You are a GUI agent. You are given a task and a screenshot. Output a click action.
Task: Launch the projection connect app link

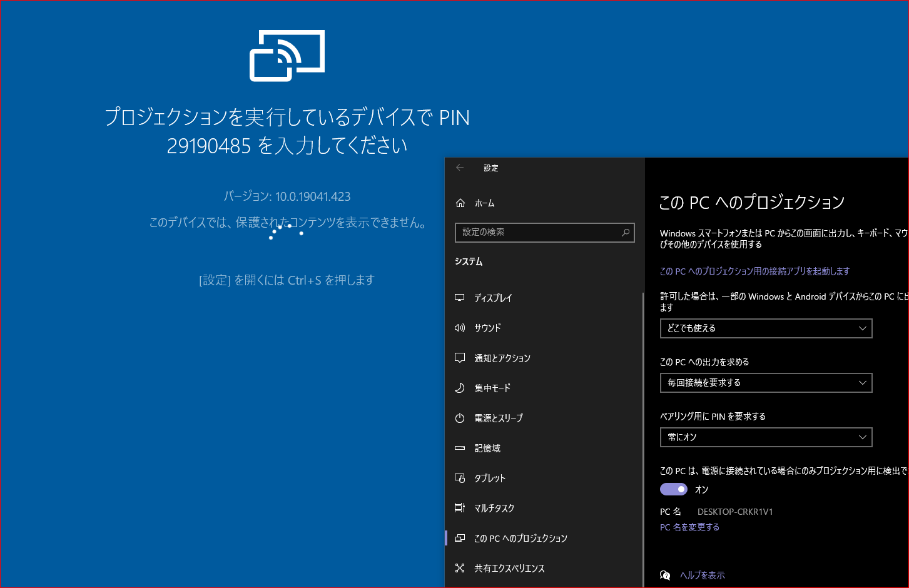(x=754, y=271)
